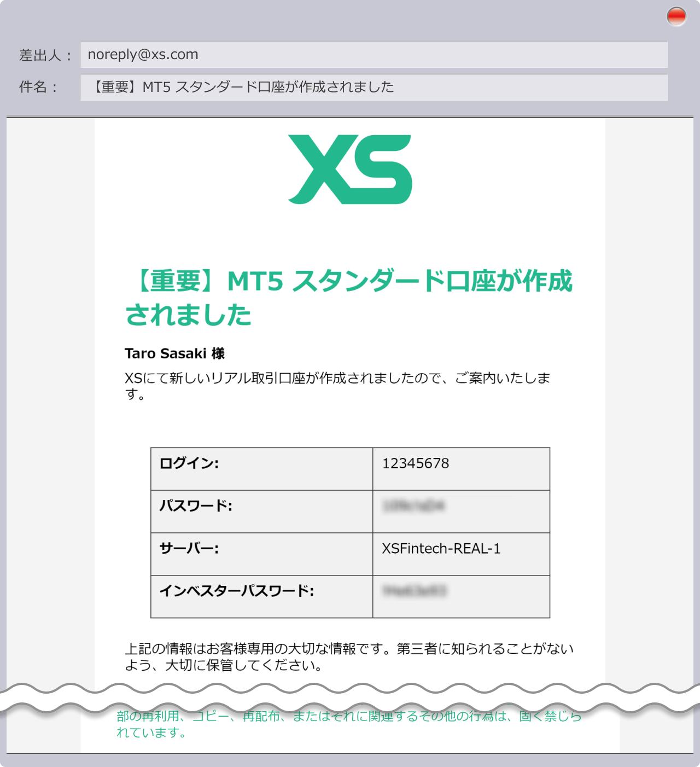Click the intro paragraph starting XSにて新しいリアル取引口座
Image resolution: width=700 pixels, height=767 pixels.
(337, 386)
